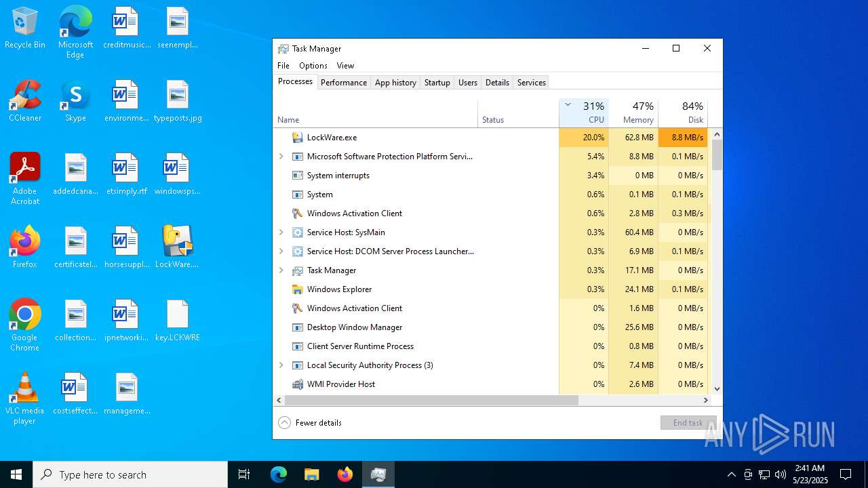The height and width of the screenshot is (488, 868).
Task: Switch to the Startup tab
Action: pyautogui.click(x=437, y=83)
